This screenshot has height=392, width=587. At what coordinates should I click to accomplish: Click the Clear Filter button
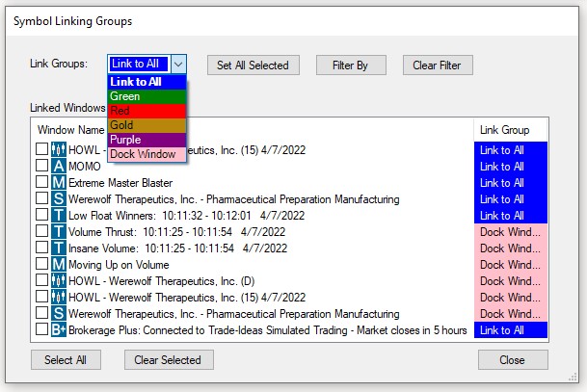point(438,65)
